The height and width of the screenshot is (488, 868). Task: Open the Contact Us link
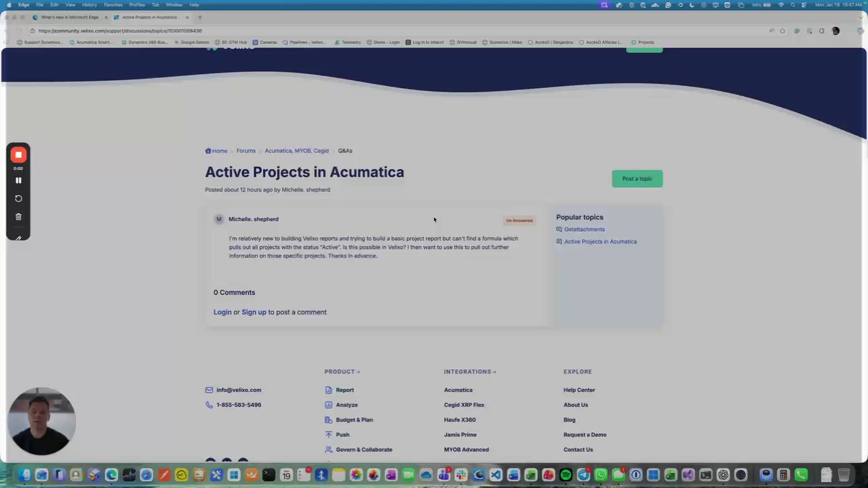[578, 449]
